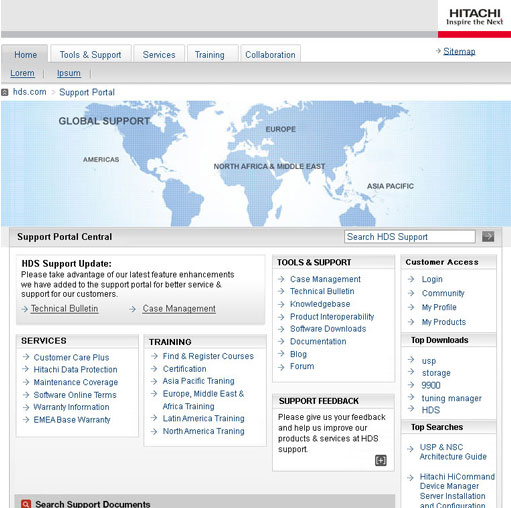Click Login under Customer Access
The image size is (511, 508).
[432, 279]
